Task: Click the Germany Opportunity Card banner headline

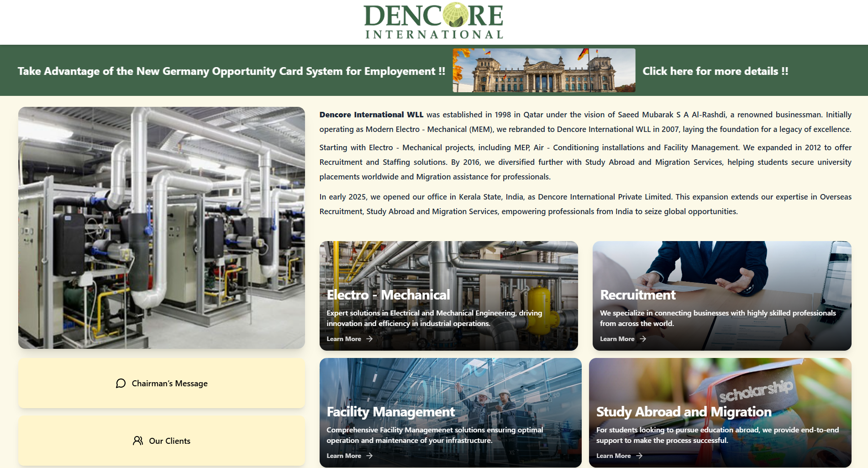Action: tap(231, 71)
